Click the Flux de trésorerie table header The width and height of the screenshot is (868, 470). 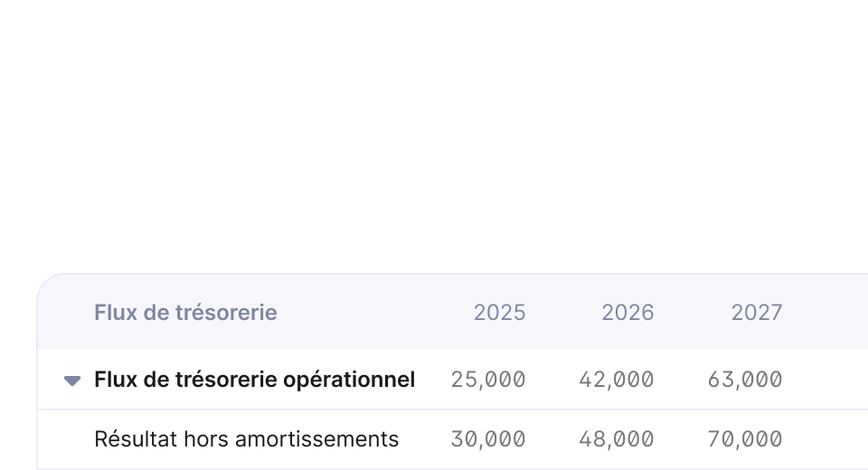pyautogui.click(x=185, y=313)
